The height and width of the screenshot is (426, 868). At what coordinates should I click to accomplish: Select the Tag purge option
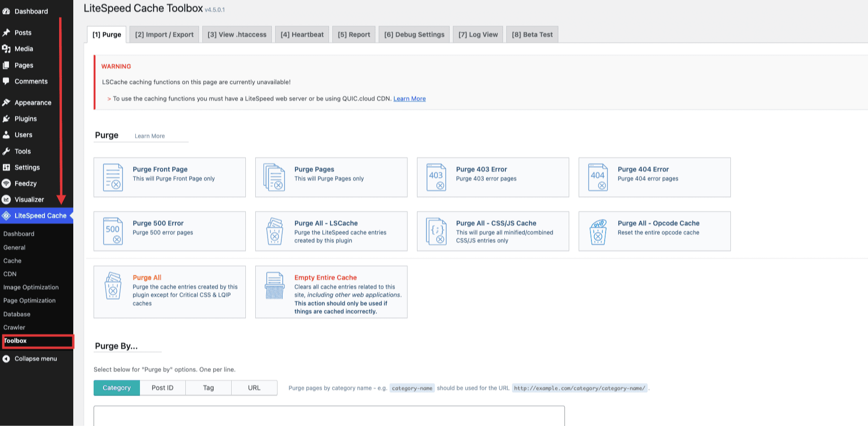(208, 388)
